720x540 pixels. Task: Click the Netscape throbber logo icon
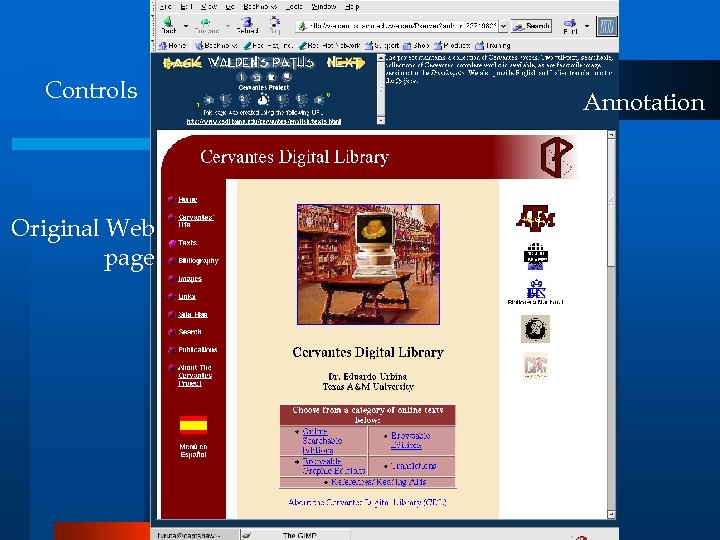click(607, 26)
